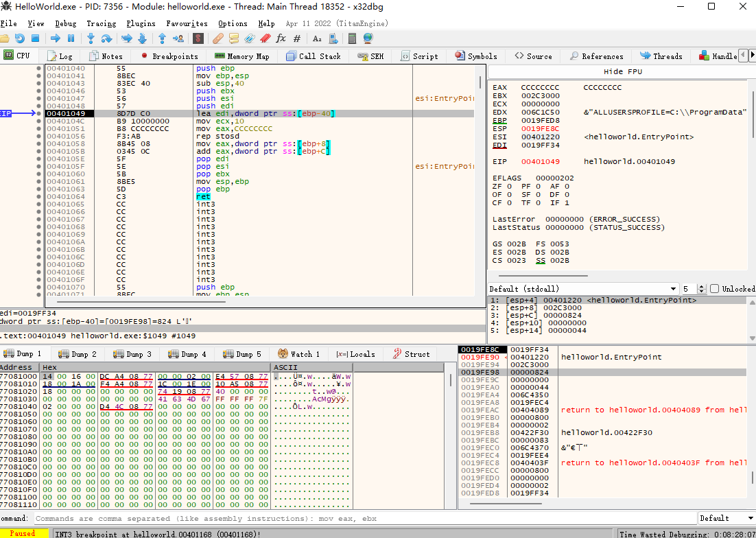This screenshot has width=756, height=538.
Task: Open Variables with the hash icon
Action: point(296,38)
